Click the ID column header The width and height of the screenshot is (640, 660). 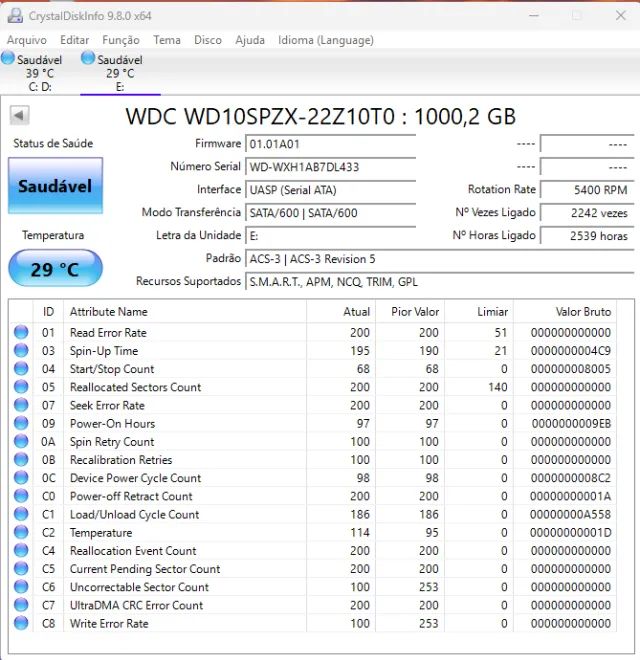click(x=48, y=311)
